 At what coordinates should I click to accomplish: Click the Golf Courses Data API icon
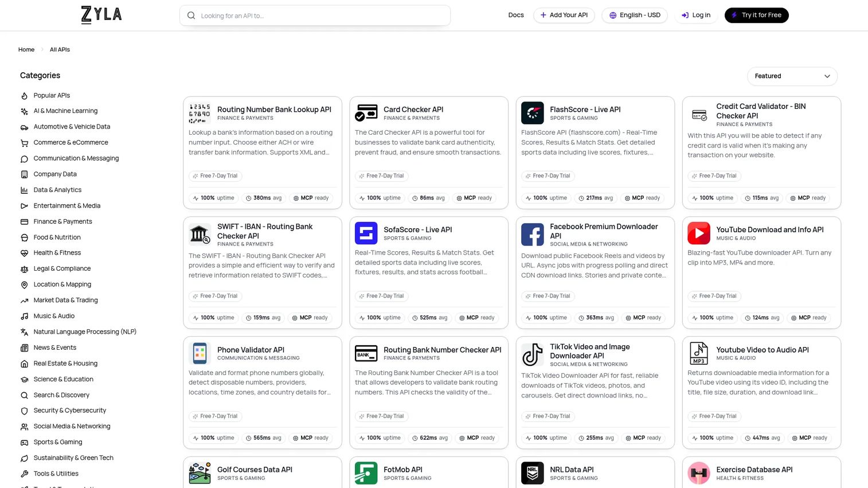click(200, 474)
